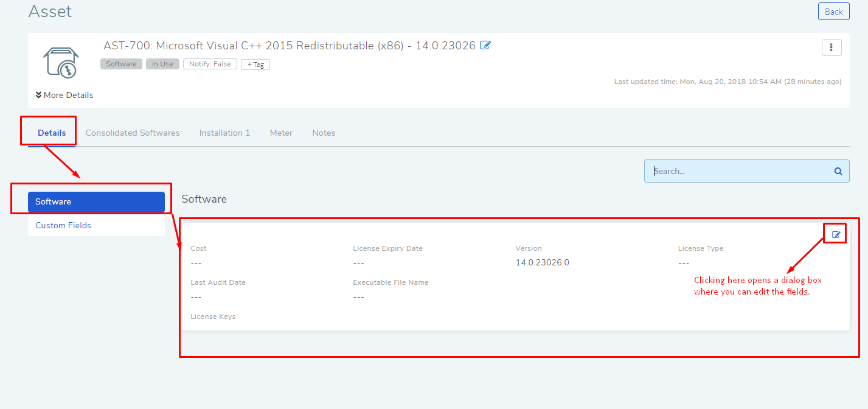The height and width of the screenshot is (409, 868).
Task: Edit the asset name pencil icon
Action: point(485,45)
